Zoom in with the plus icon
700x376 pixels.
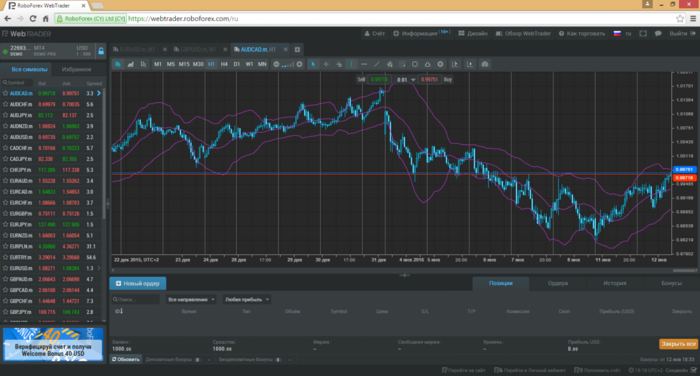[300, 64]
